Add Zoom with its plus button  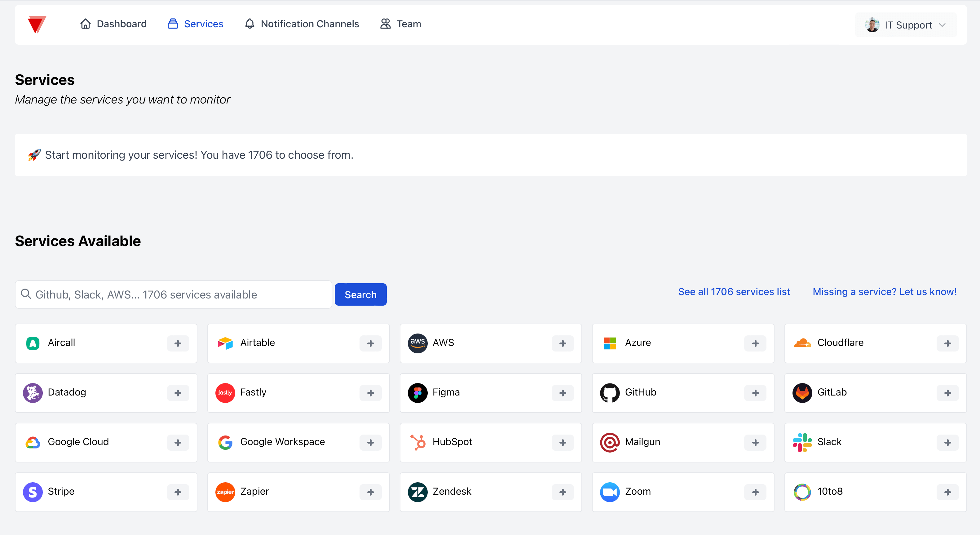[755, 493]
